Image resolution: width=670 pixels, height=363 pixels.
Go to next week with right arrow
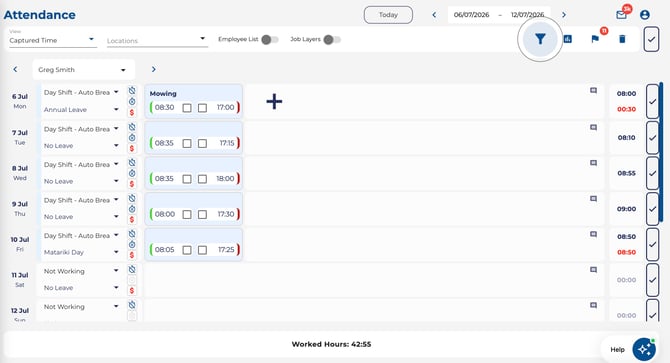(x=564, y=15)
